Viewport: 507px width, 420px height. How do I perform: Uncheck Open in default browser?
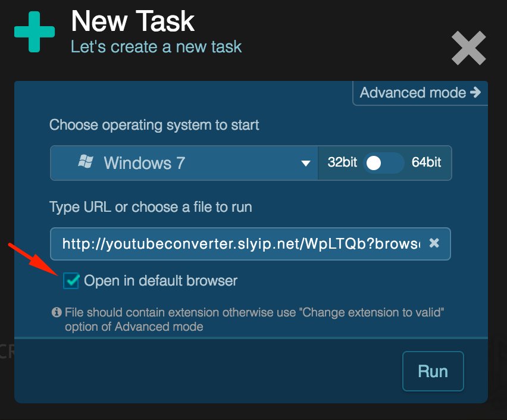pos(71,280)
